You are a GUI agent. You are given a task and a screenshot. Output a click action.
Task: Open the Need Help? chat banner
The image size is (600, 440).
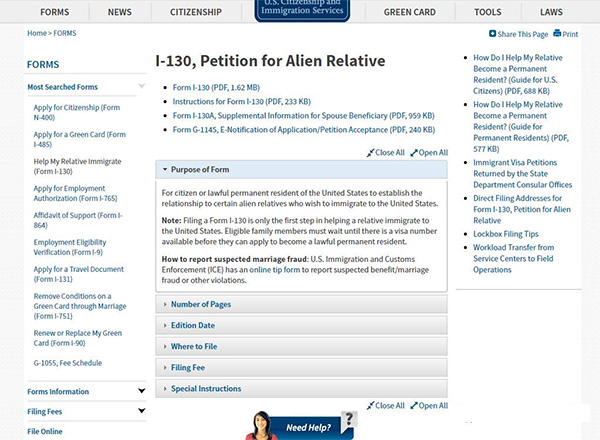[x=300, y=425]
